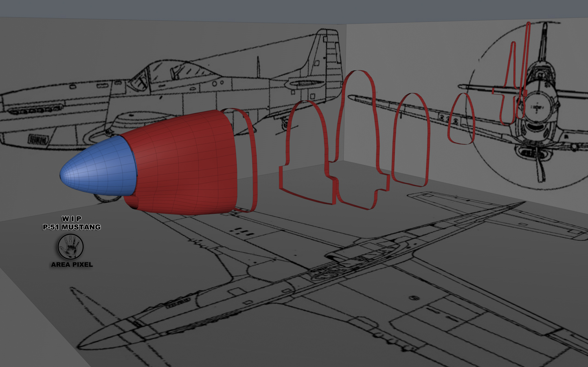Image resolution: width=588 pixels, height=367 pixels.
Task: Click the propeller hub in front-view blueprint
Action: point(537,107)
